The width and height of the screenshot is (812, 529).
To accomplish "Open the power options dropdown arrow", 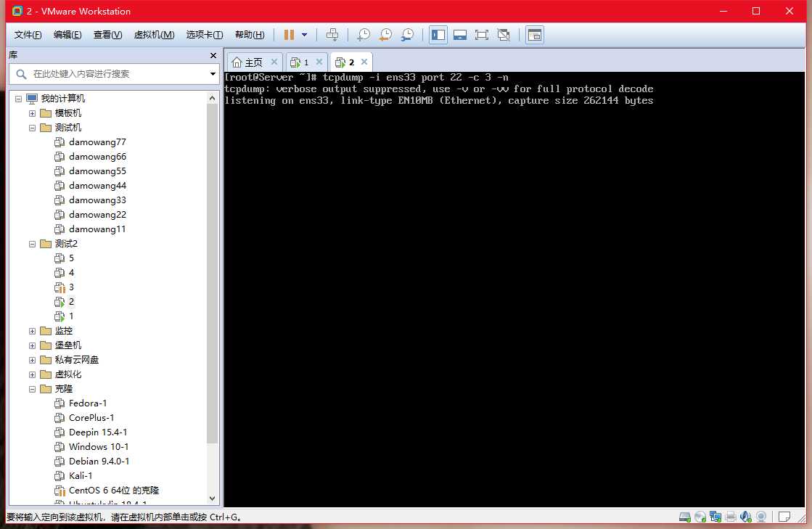I will pos(305,35).
